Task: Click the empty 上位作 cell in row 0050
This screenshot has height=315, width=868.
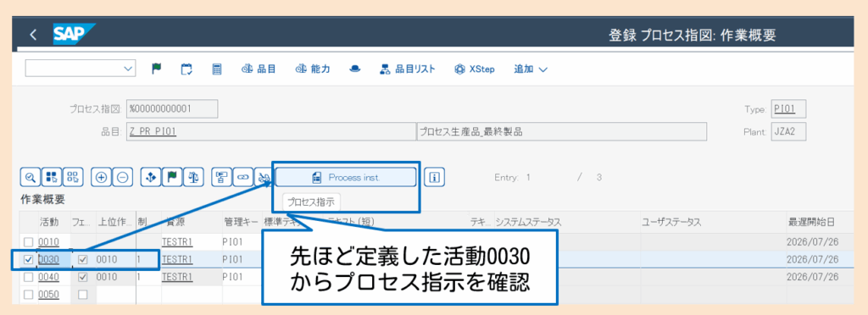Action: tap(115, 295)
